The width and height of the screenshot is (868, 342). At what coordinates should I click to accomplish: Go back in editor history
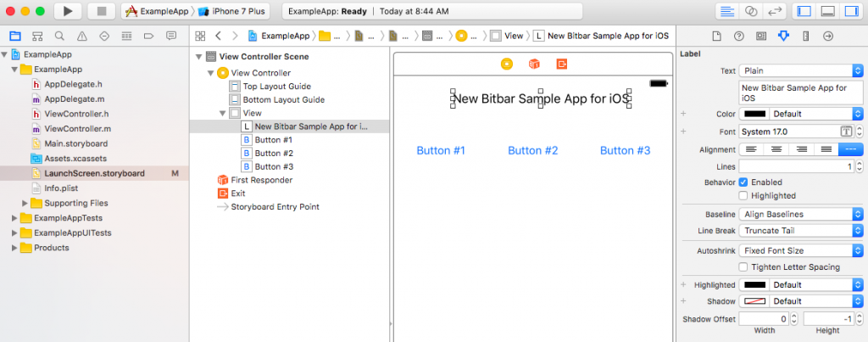pos(218,36)
